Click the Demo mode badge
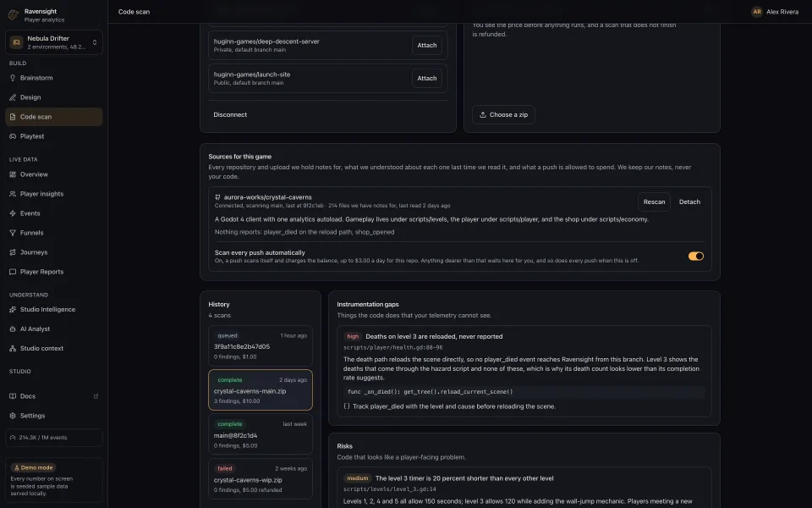 tap(33, 467)
